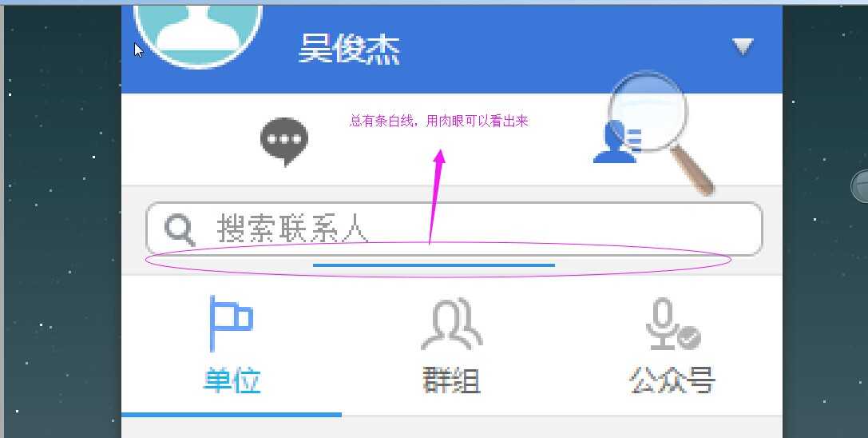This screenshot has width=868, height=438.
Task: Click the blue line below search box
Action: coord(434,265)
